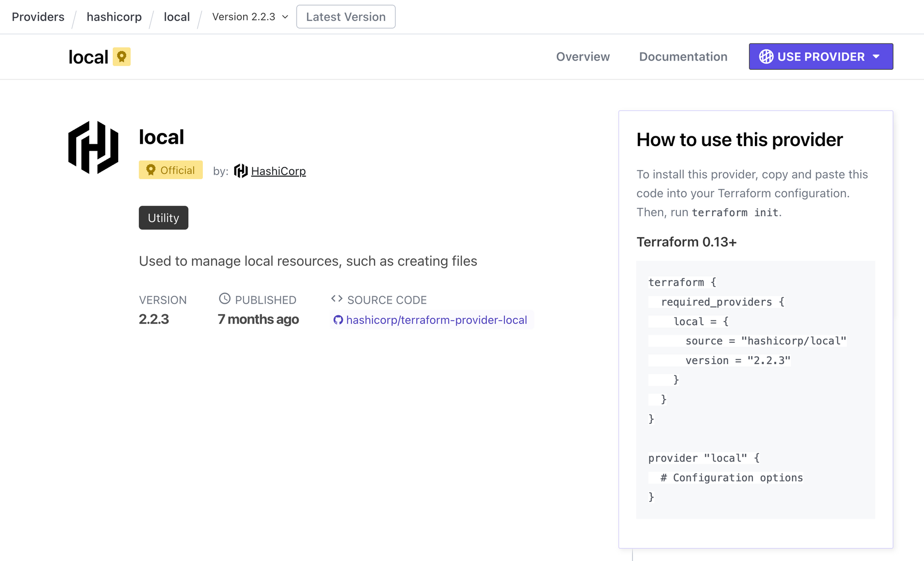
Task: Open the HashiCorp author link
Action: [278, 171]
